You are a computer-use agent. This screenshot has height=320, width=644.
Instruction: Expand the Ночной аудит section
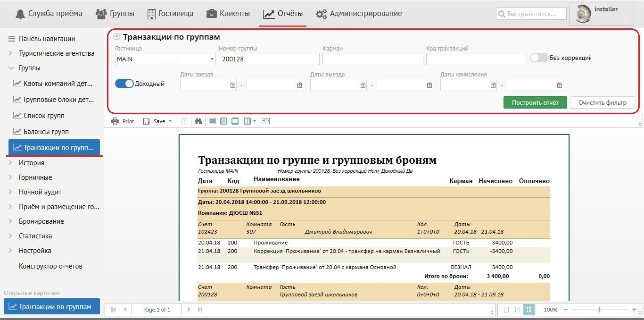10,192
